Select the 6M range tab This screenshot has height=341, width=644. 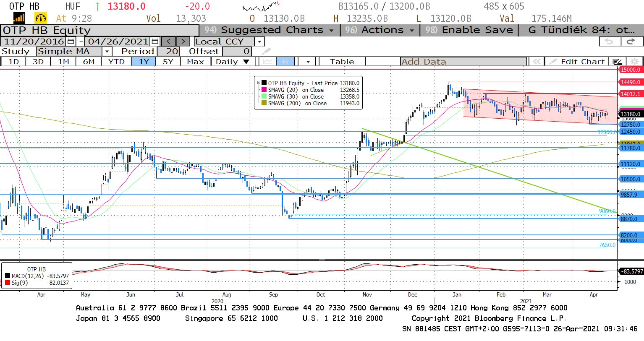point(89,62)
